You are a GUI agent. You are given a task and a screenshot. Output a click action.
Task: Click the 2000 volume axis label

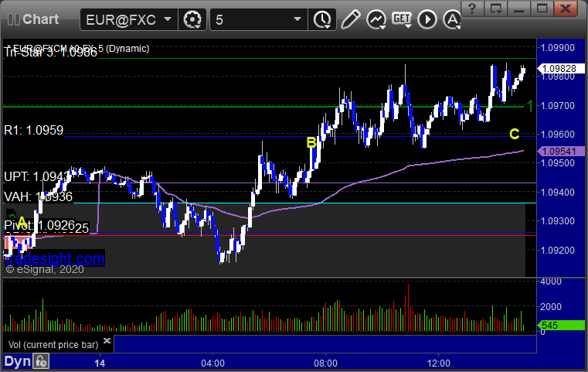(x=551, y=307)
